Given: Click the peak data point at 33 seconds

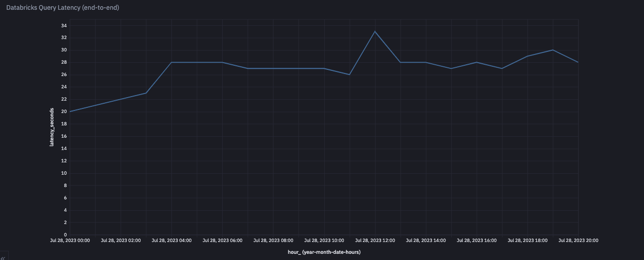Looking at the screenshot, I should pyautogui.click(x=375, y=31).
